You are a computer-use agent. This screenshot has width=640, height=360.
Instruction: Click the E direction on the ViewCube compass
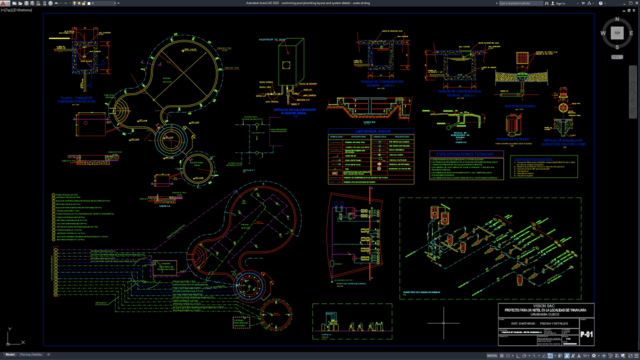pyautogui.click(x=631, y=33)
